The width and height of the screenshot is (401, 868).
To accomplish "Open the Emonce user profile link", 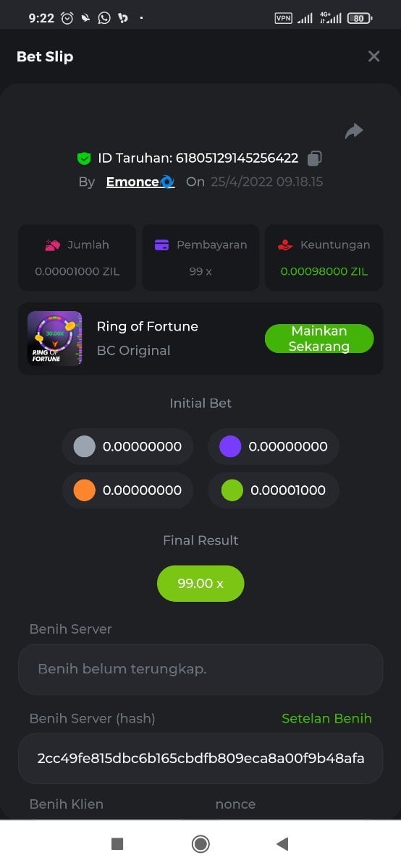I will click(x=140, y=182).
